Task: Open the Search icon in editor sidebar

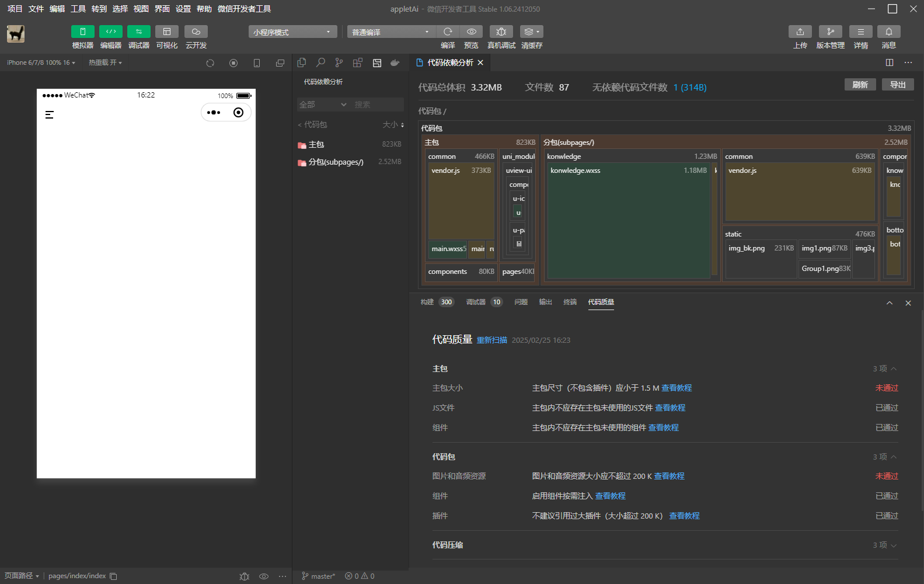Action: point(320,62)
